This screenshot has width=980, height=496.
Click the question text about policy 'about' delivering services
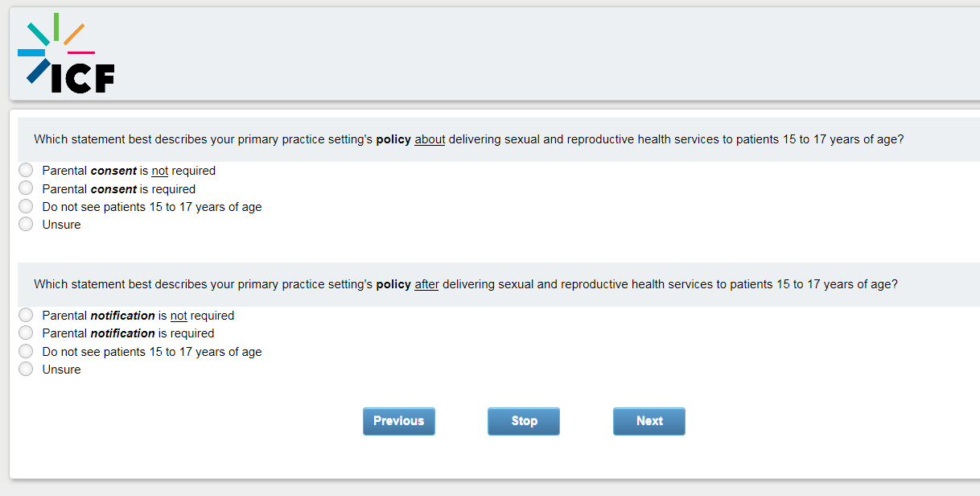click(x=468, y=139)
